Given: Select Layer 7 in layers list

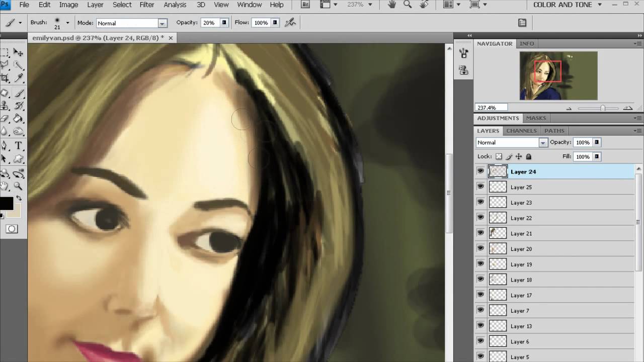Looking at the screenshot, I should pyautogui.click(x=555, y=311).
